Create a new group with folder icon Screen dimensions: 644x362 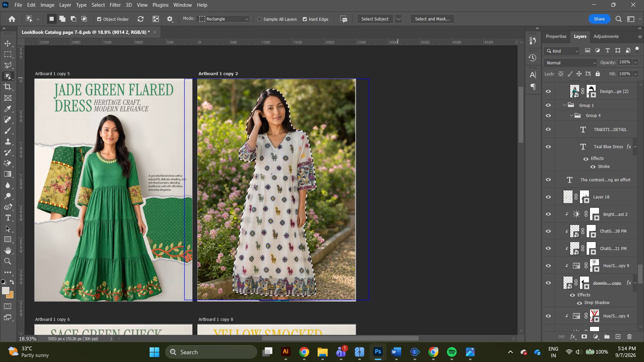pos(607,337)
